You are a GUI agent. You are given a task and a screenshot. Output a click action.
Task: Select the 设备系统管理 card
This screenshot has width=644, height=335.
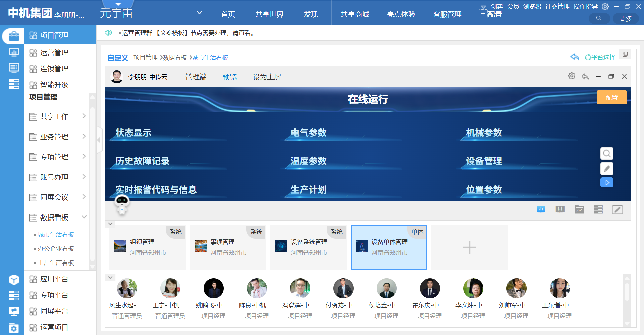tap(308, 247)
